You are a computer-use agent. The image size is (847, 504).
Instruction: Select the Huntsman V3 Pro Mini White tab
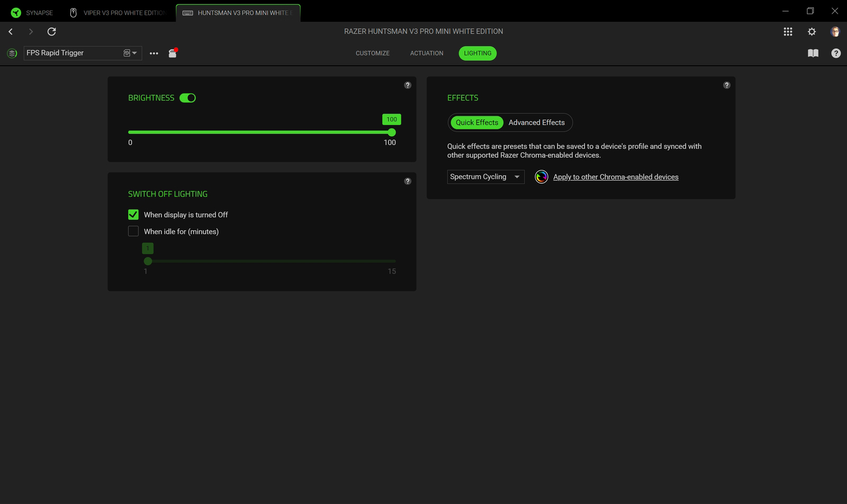pyautogui.click(x=238, y=13)
